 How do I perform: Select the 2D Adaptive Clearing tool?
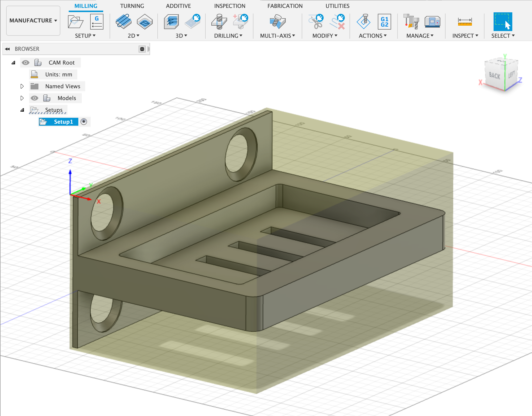pos(123,22)
